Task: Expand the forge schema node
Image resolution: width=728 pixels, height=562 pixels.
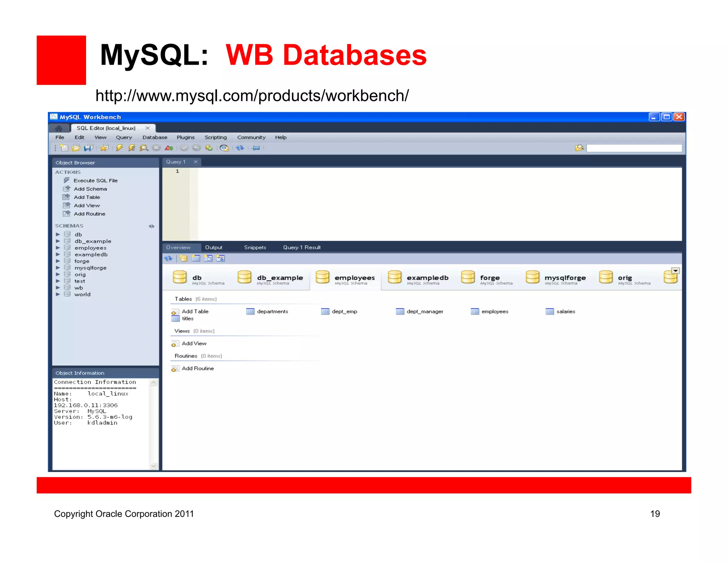Action: click(x=58, y=261)
